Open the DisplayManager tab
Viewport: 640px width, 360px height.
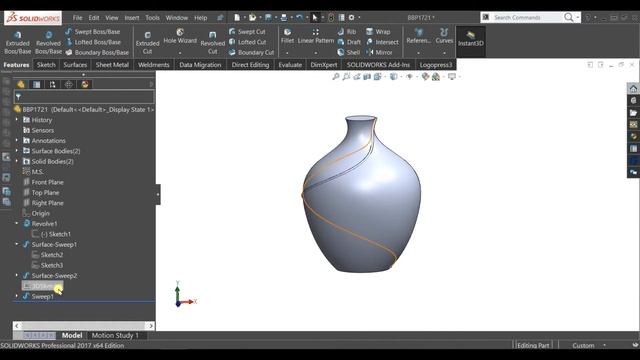[x=85, y=84]
